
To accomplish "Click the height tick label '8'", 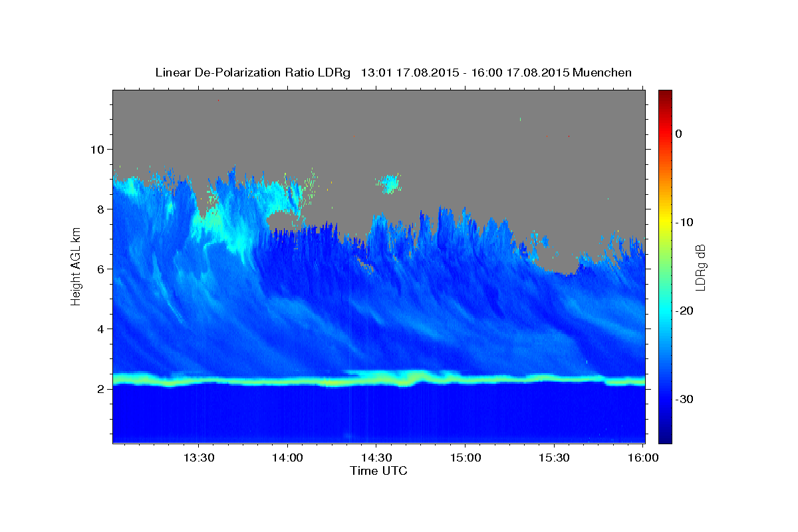I will pyautogui.click(x=101, y=209).
